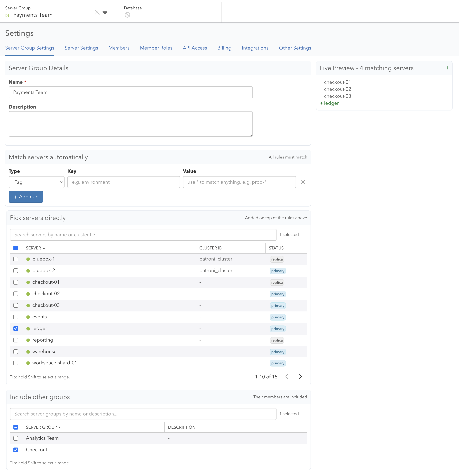Screen dimensions: 460x476
Task: Edit the server group Name field
Action: click(130, 92)
